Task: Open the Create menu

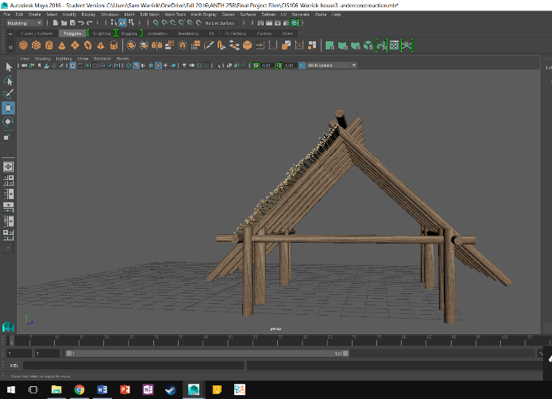Action: [34, 14]
